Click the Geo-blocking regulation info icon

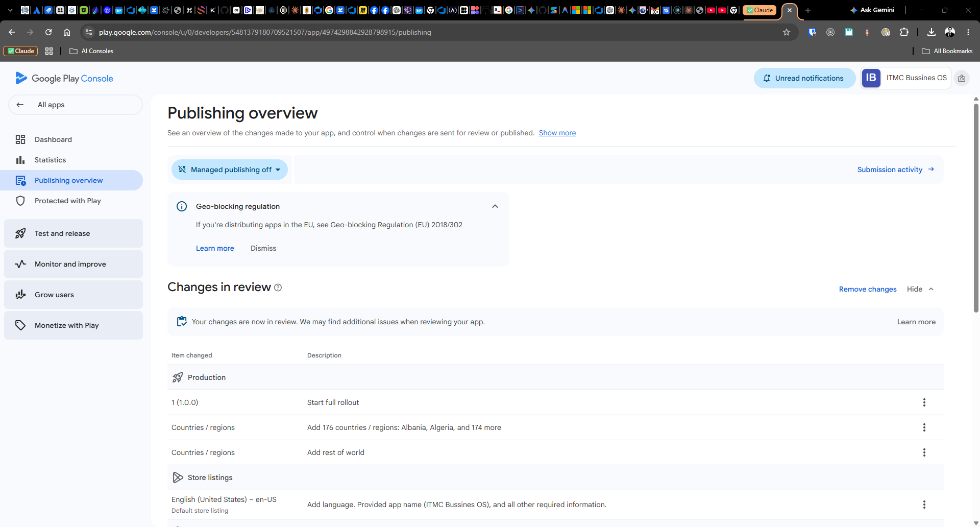pyautogui.click(x=182, y=206)
